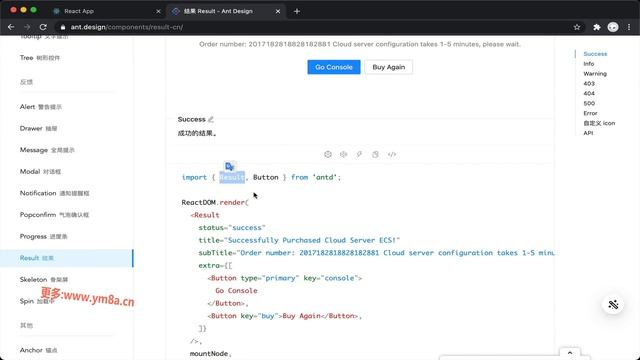Bookmark this page with the star icon
Screen dimensions: 640x360
tap(577, 27)
